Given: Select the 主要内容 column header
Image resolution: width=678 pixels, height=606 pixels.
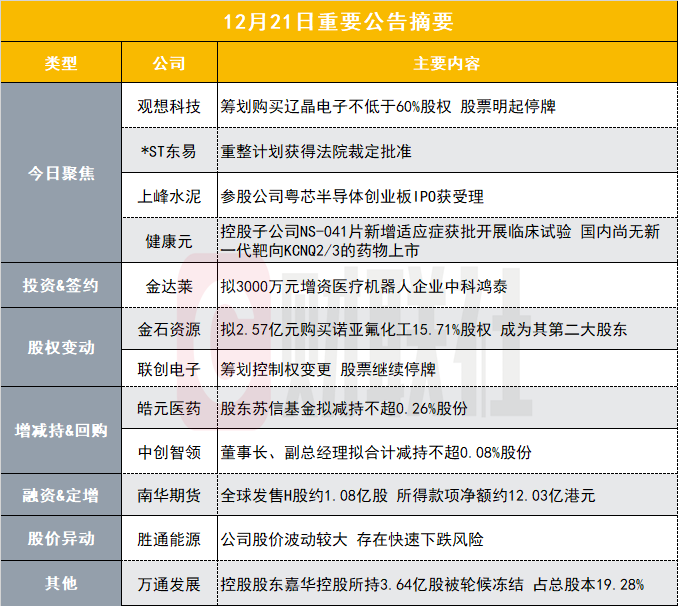Looking at the screenshot, I should coord(446,63).
